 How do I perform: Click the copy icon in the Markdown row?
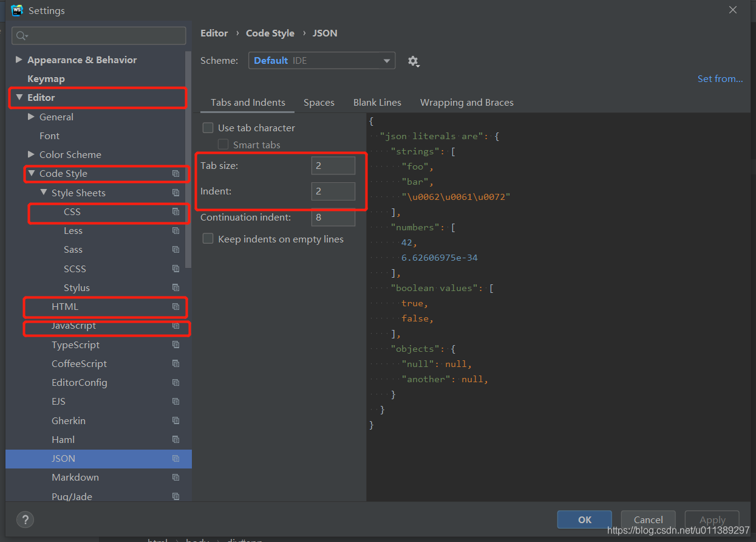point(175,478)
